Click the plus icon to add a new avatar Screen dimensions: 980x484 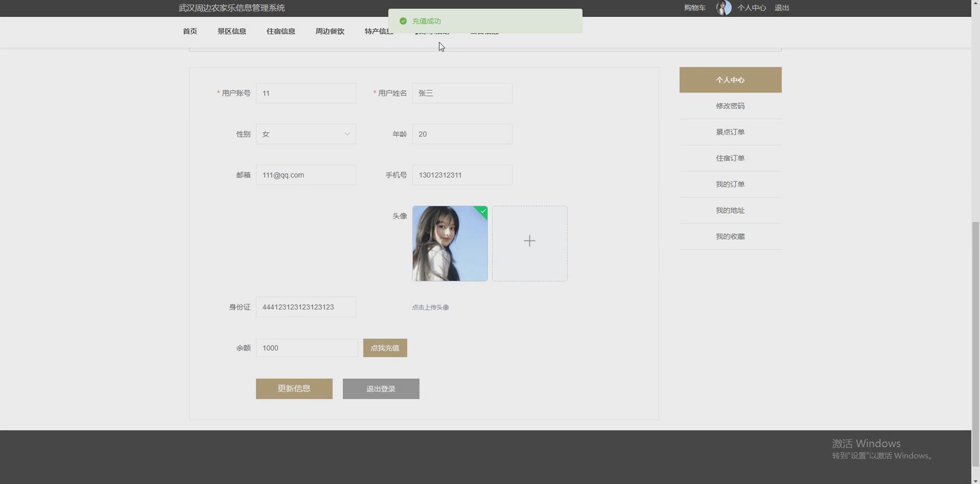tap(529, 240)
